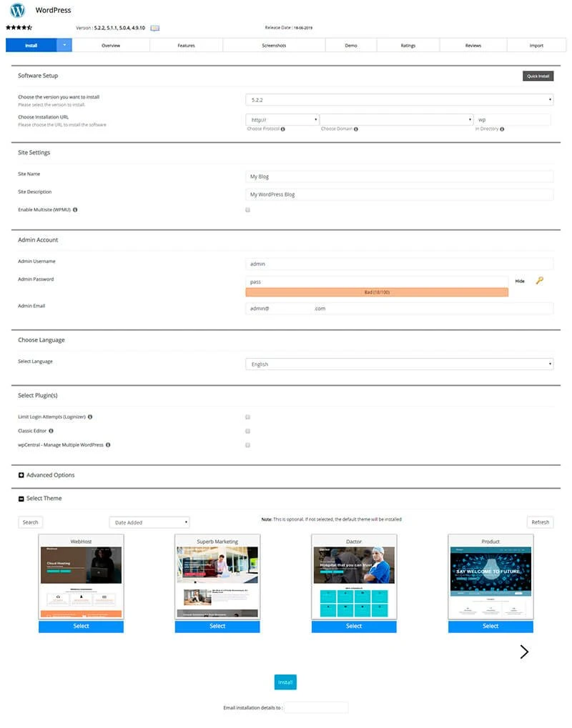572x728 pixels.
Task: Click the Site Description field
Action: coord(400,194)
